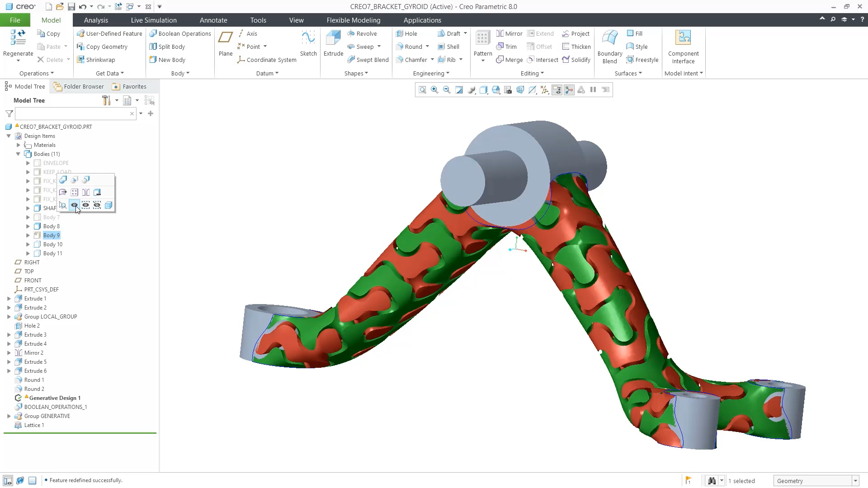
Task: Click the Regenerate icon
Action: (18, 38)
